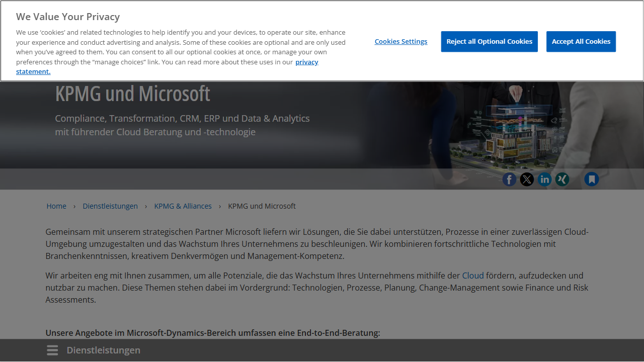Click 'mit führender Cloud Beratung und -technologie' text

pos(155,132)
